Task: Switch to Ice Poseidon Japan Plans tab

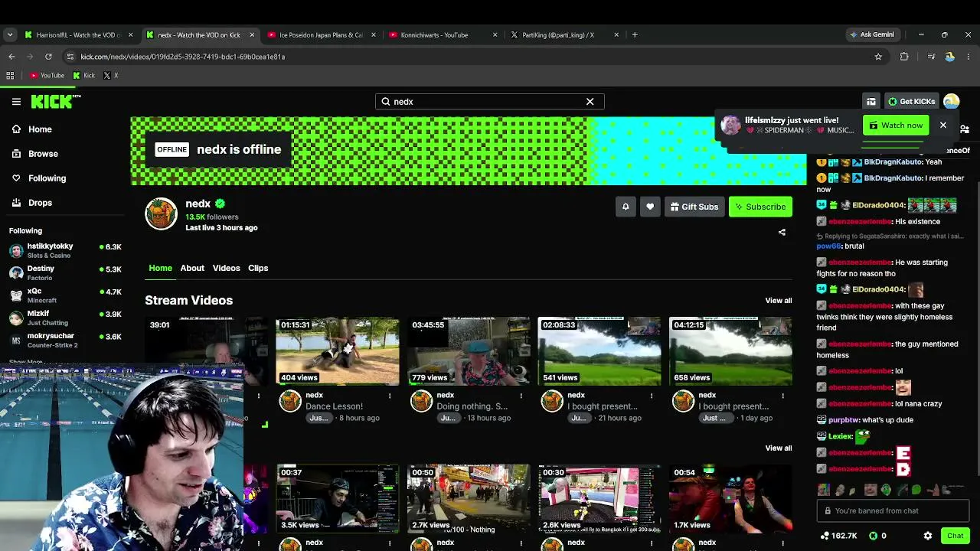Action: pyautogui.click(x=322, y=34)
